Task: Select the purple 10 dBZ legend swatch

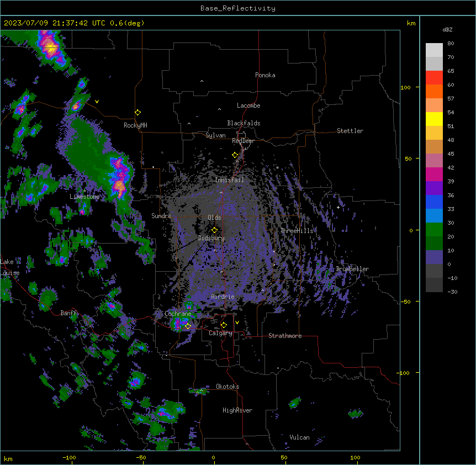Action: 434,257
